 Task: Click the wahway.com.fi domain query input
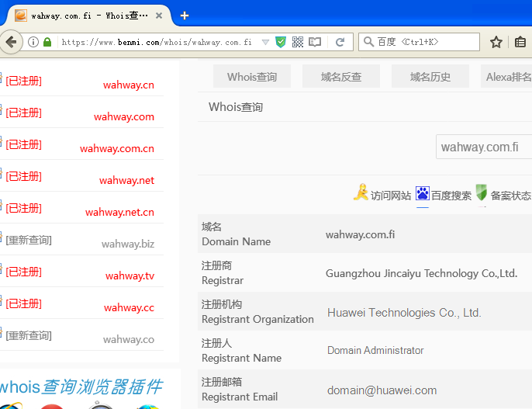(x=484, y=147)
